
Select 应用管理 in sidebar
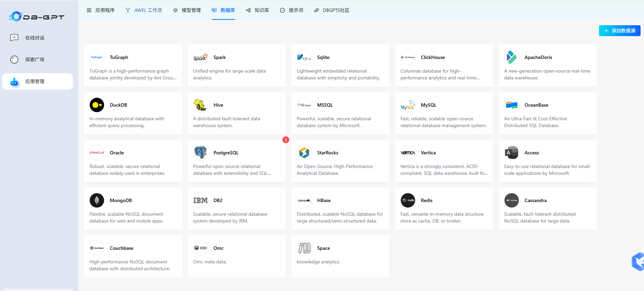coord(38,81)
